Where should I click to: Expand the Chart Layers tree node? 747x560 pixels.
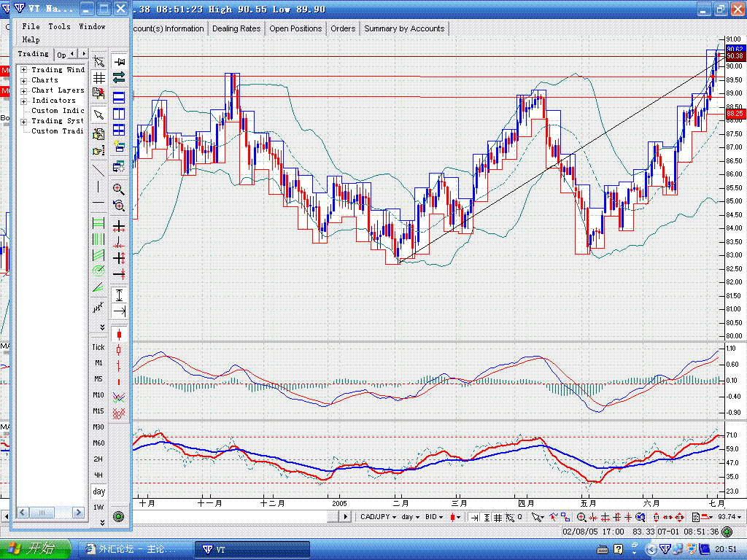click(x=24, y=90)
